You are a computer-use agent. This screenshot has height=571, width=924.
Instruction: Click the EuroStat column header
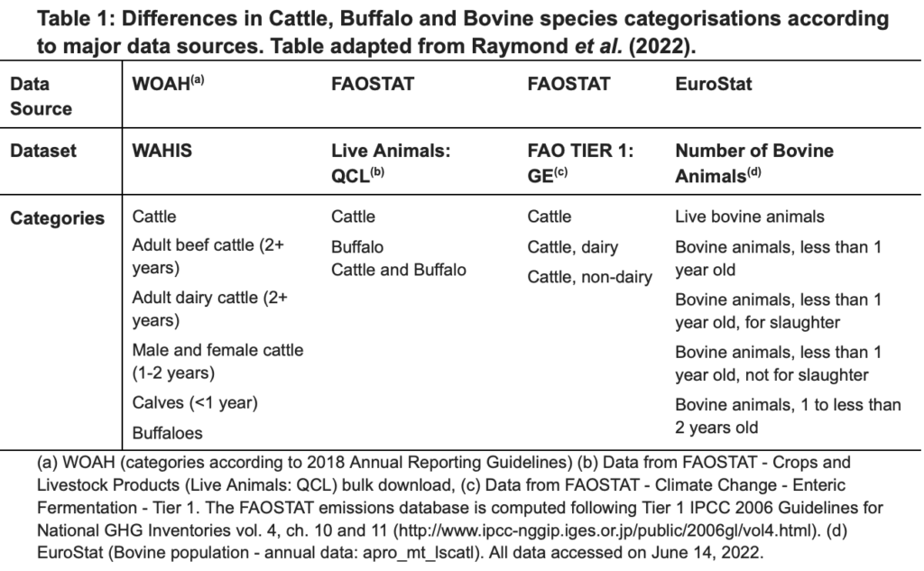click(713, 84)
